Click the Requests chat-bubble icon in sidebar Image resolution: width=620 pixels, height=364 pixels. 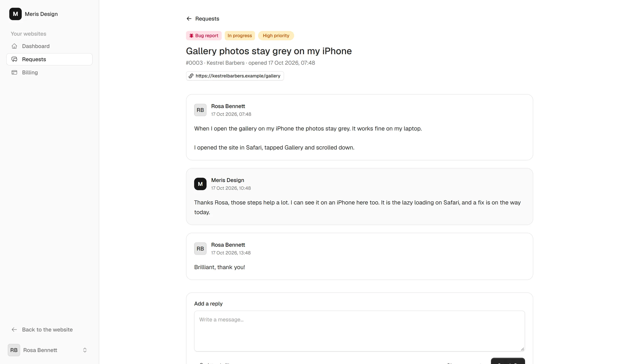tap(14, 59)
